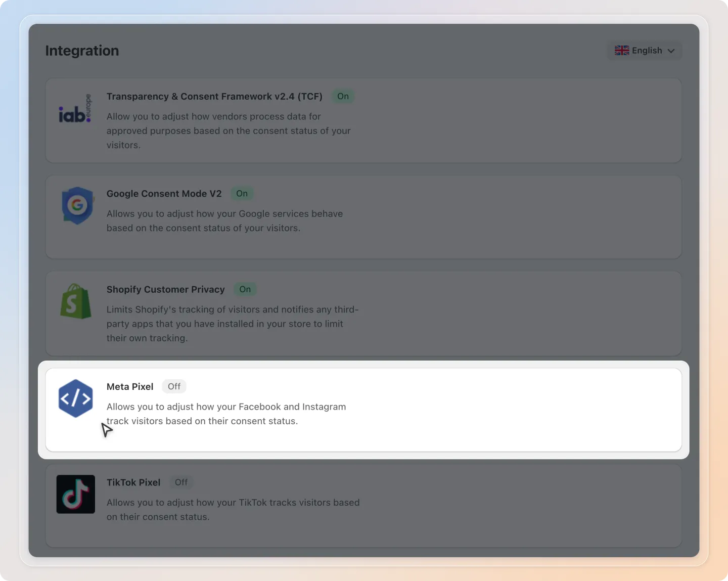Click the chevron arrow beside English

point(671,51)
